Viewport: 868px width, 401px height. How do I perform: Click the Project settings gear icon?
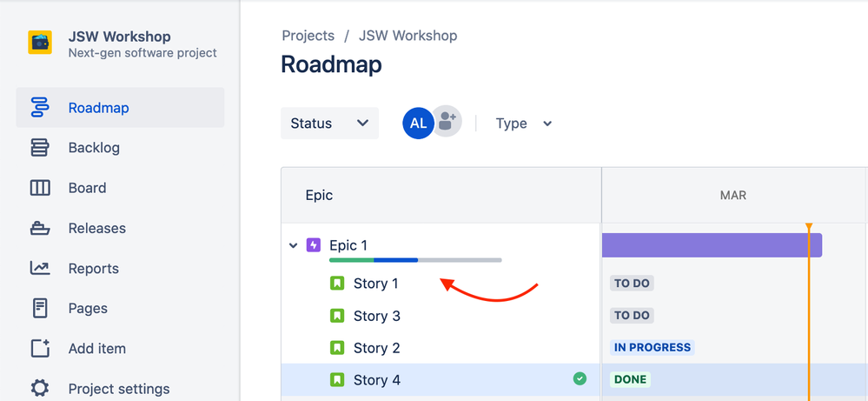click(40, 388)
